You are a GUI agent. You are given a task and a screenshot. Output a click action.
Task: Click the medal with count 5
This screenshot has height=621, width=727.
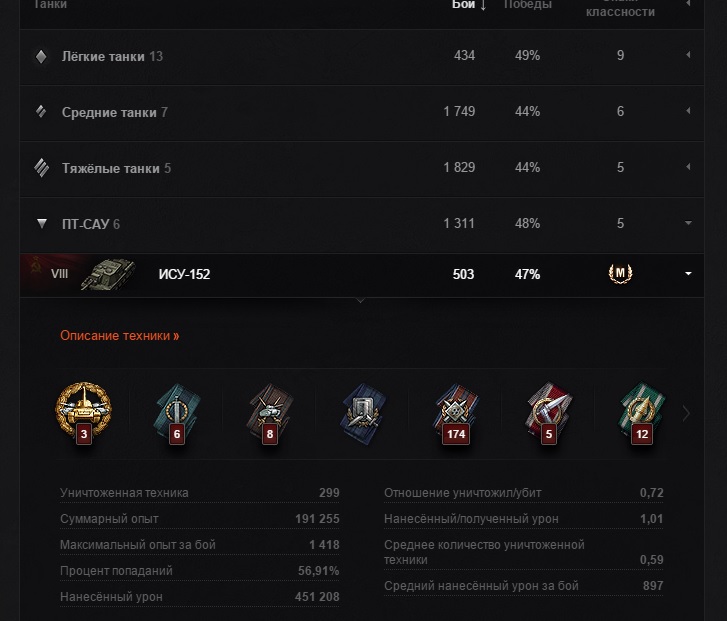click(549, 410)
